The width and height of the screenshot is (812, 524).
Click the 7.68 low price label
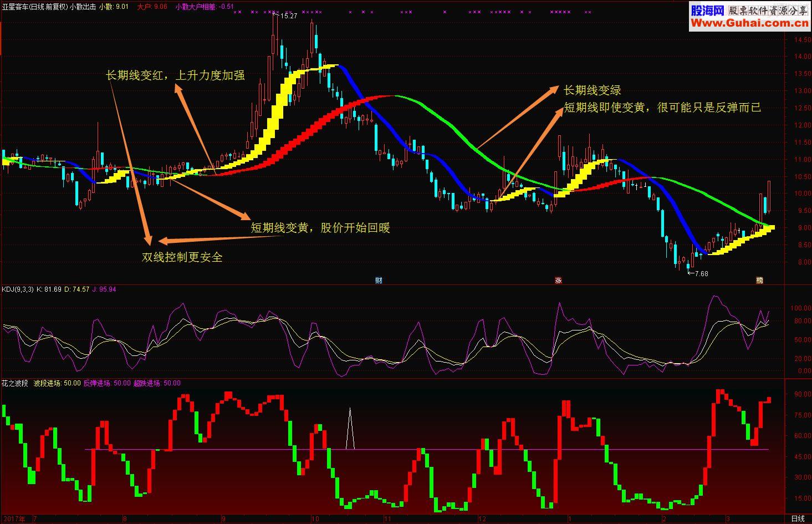coord(701,273)
